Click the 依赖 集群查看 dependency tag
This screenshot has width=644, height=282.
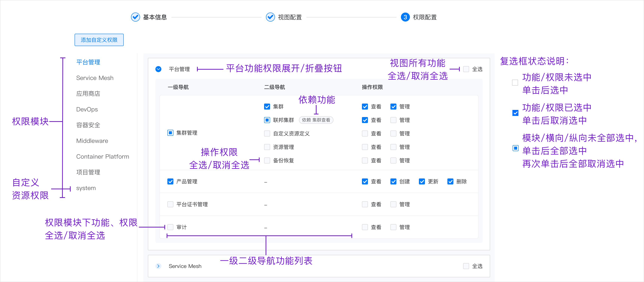tap(316, 120)
